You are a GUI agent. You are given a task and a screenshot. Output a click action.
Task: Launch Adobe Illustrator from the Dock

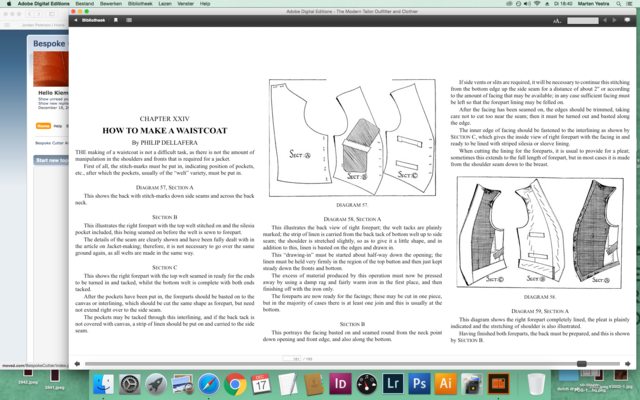(x=445, y=384)
